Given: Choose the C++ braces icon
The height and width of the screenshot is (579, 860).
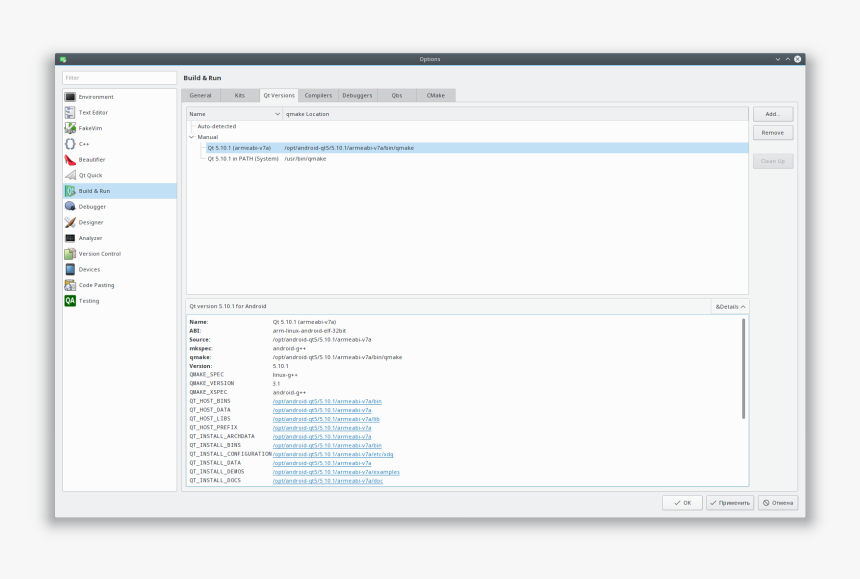Looking at the screenshot, I should coord(70,144).
